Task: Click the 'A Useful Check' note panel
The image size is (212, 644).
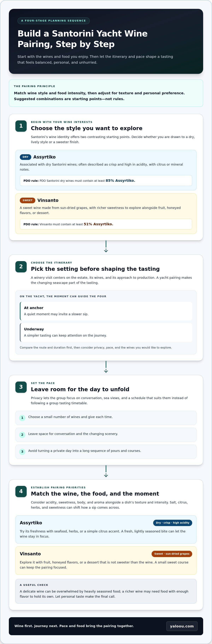Action: point(106,591)
